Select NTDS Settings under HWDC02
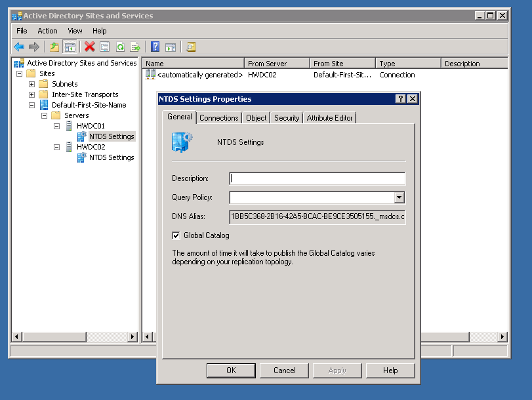This screenshot has height=400, width=532. [x=112, y=157]
